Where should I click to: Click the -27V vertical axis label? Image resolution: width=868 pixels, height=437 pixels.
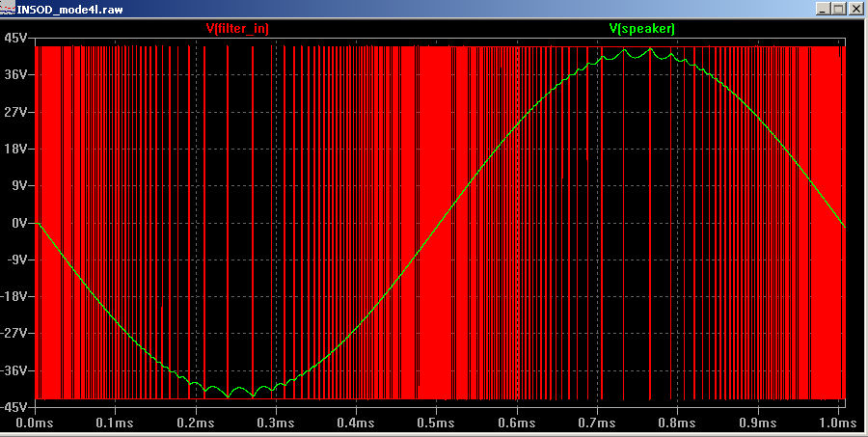click(x=14, y=334)
